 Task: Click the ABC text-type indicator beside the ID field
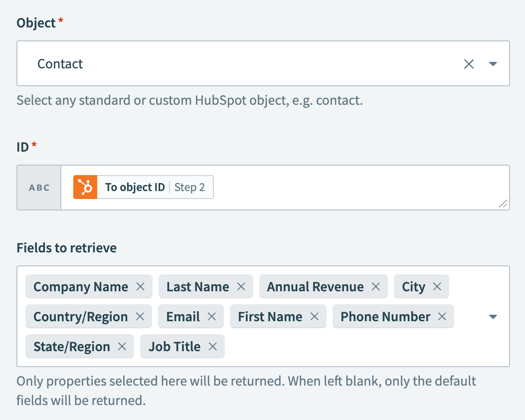pyautogui.click(x=38, y=187)
